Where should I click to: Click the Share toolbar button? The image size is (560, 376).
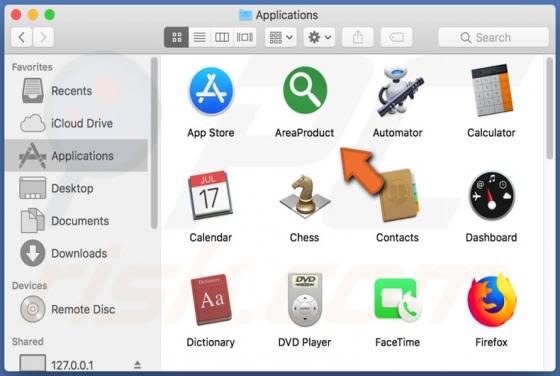pos(358,37)
